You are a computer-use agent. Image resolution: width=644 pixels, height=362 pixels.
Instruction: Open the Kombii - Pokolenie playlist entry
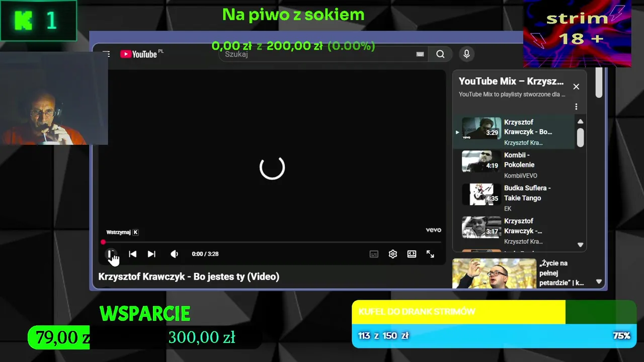[x=519, y=160]
